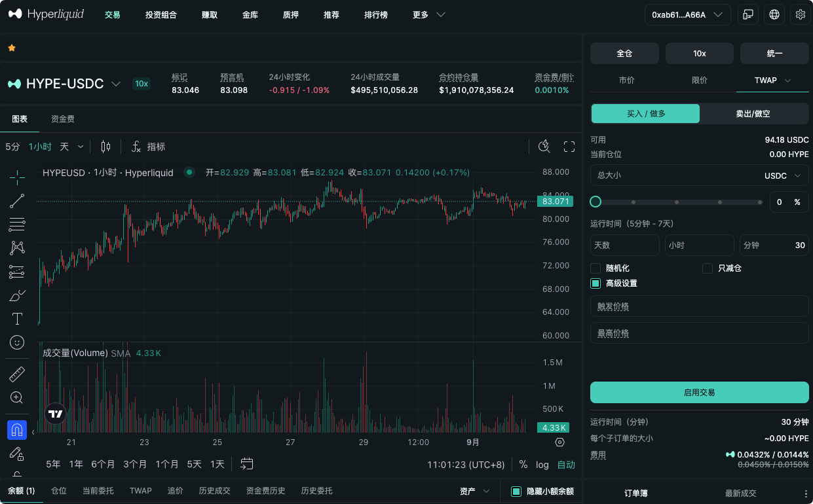Open HYPE-USDC pair selector
The width and height of the screenshot is (813, 504).
click(x=64, y=84)
